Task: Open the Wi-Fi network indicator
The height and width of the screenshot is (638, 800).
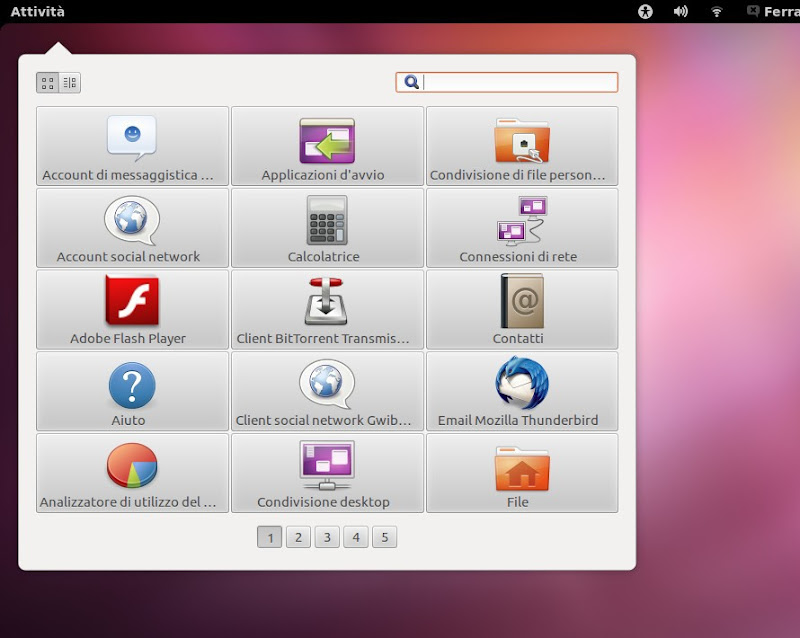Action: tap(716, 11)
